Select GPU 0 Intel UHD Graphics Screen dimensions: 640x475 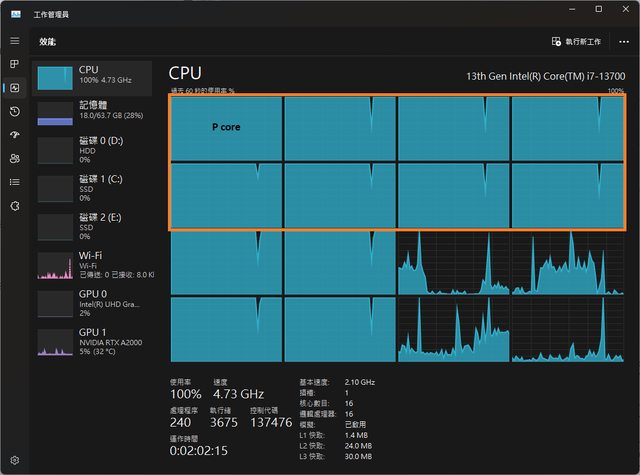(x=94, y=303)
